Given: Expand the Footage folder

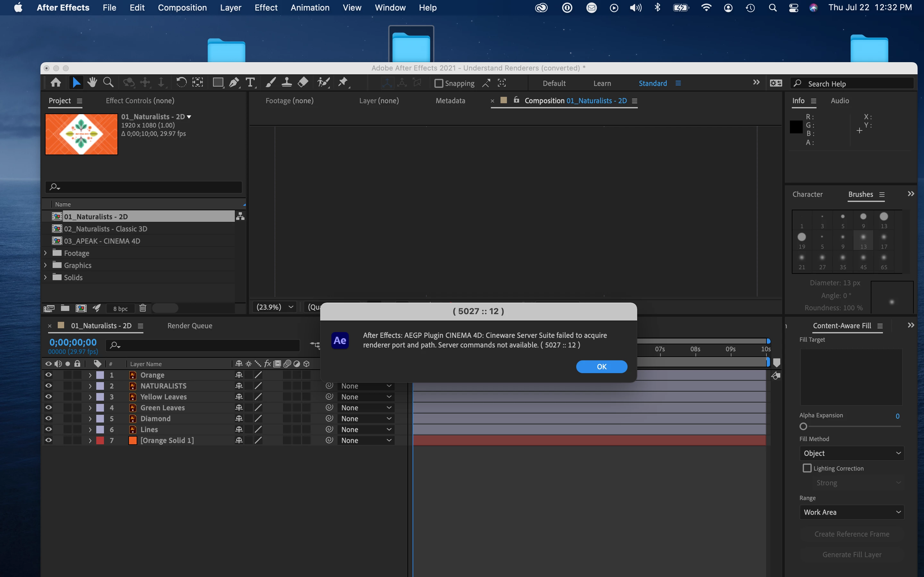Looking at the screenshot, I should pyautogui.click(x=46, y=253).
